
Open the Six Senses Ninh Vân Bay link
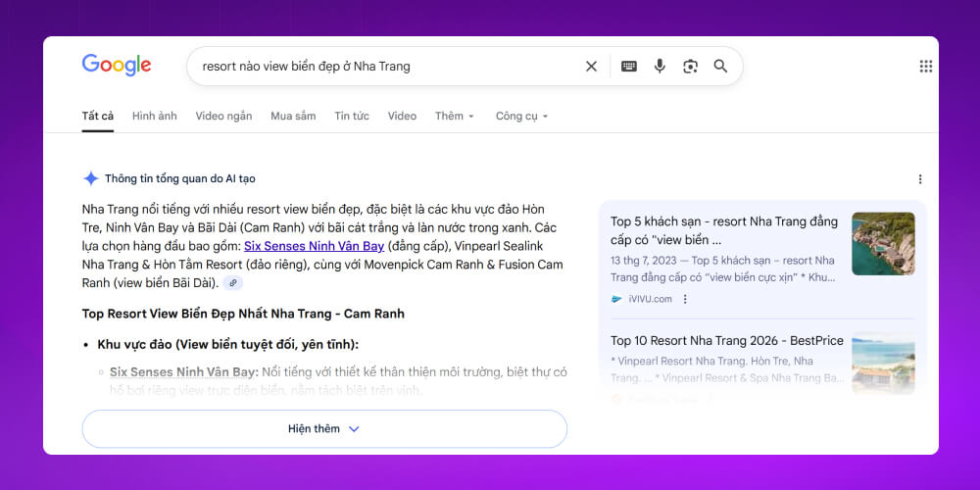point(314,246)
